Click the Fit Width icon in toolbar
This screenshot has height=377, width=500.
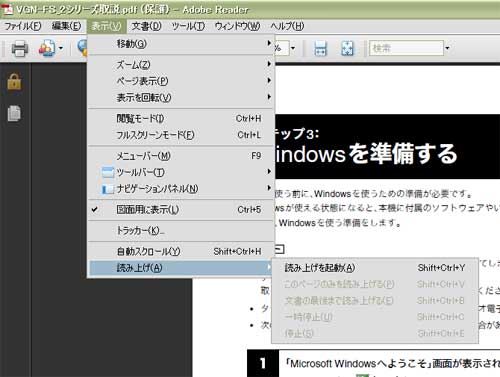tap(320, 49)
